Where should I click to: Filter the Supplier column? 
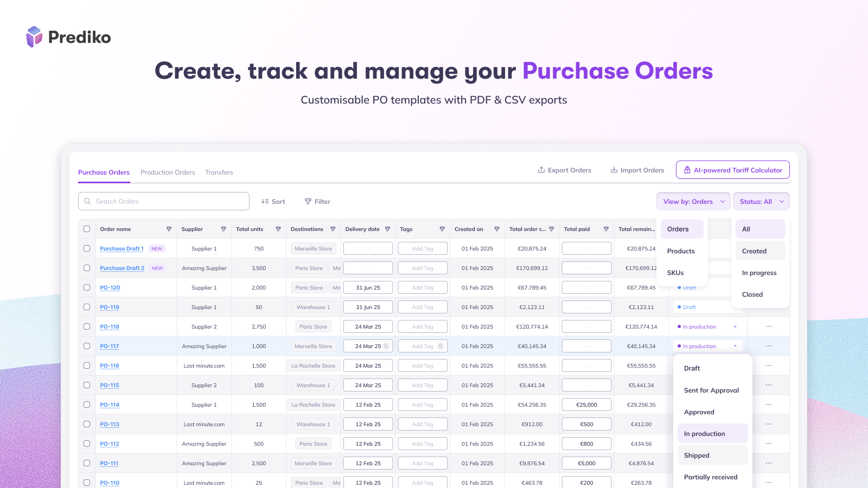tap(224, 229)
